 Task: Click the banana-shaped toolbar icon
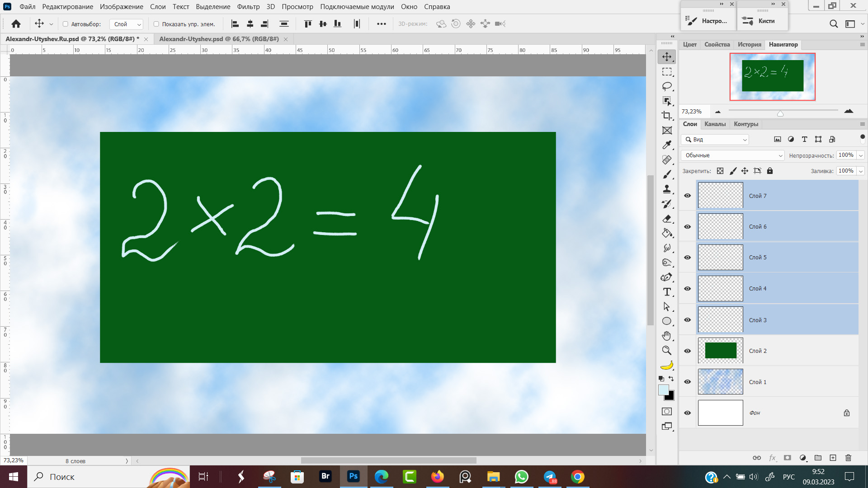click(x=667, y=365)
